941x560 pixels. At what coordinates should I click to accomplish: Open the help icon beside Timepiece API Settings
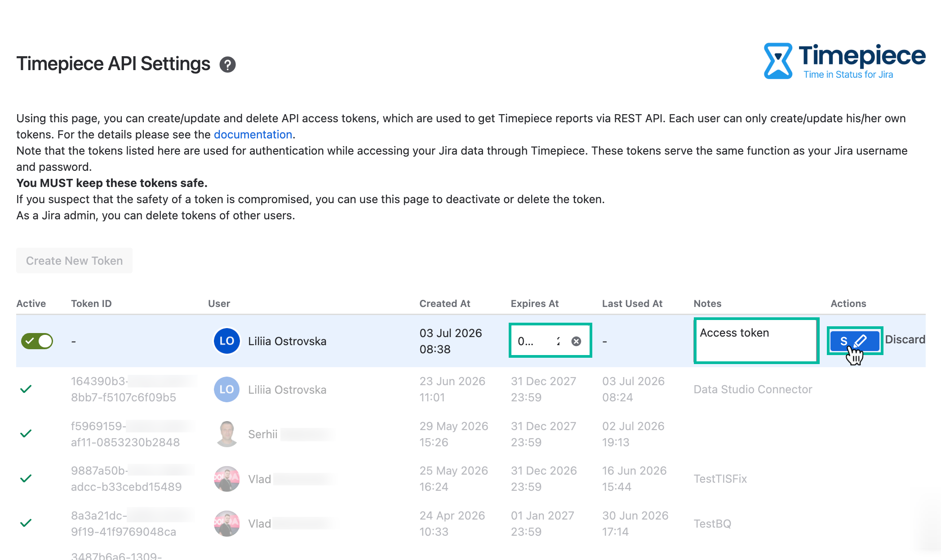227,64
